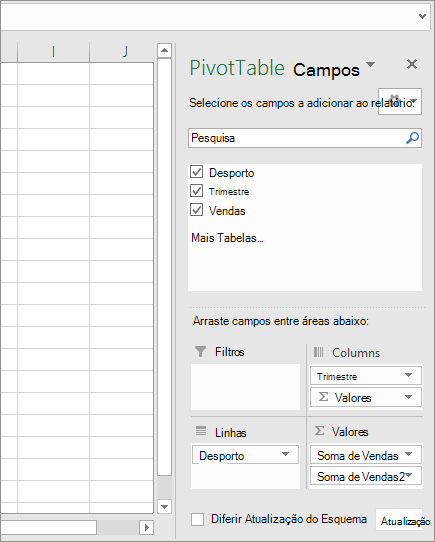Open Valores dropdown in Columns area
This screenshot has height=542, width=435.
pyautogui.click(x=408, y=397)
